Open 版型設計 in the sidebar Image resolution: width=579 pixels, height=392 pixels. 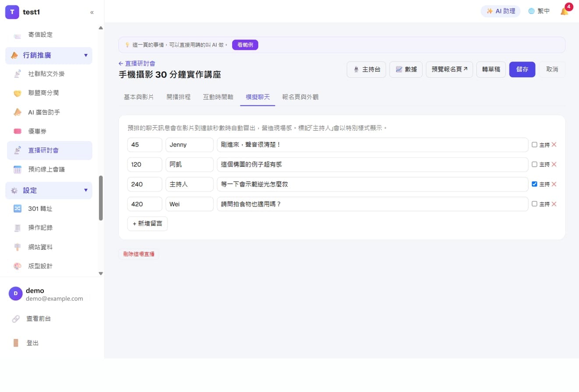pyautogui.click(x=49, y=266)
